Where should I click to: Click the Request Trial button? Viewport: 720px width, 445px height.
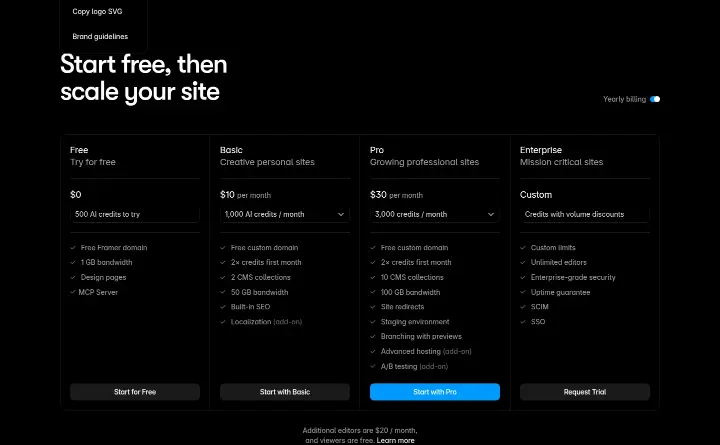click(585, 392)
